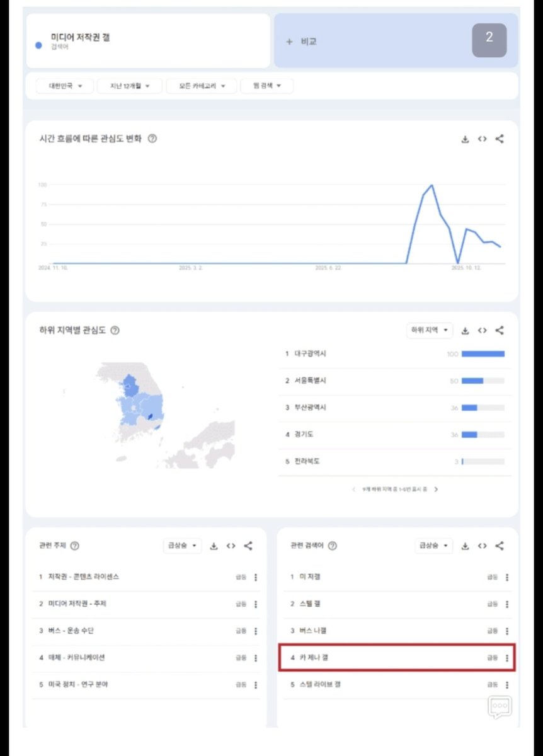Share the 관련 검색어 card

pyautogui.click(x=500, y=546)
